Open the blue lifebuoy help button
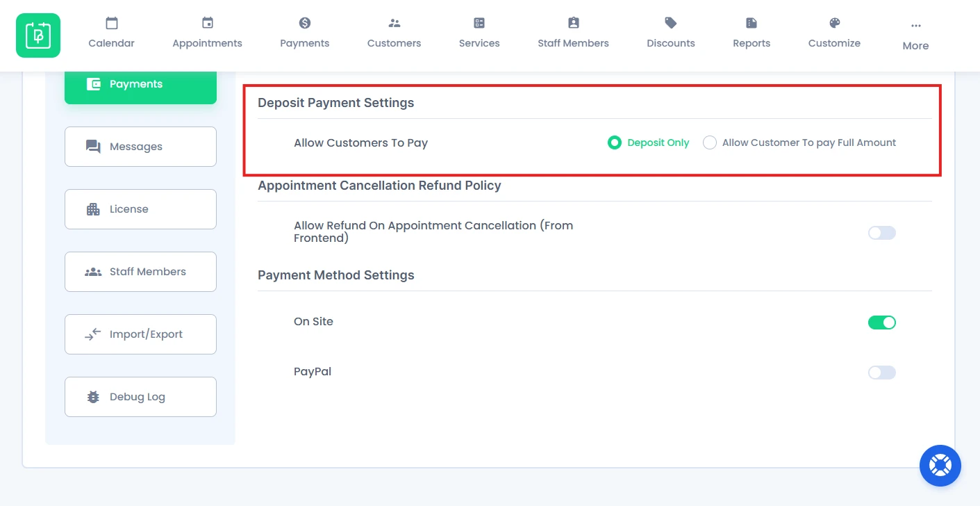The width and height of the screenshot is (980, 506). [940, 466]
